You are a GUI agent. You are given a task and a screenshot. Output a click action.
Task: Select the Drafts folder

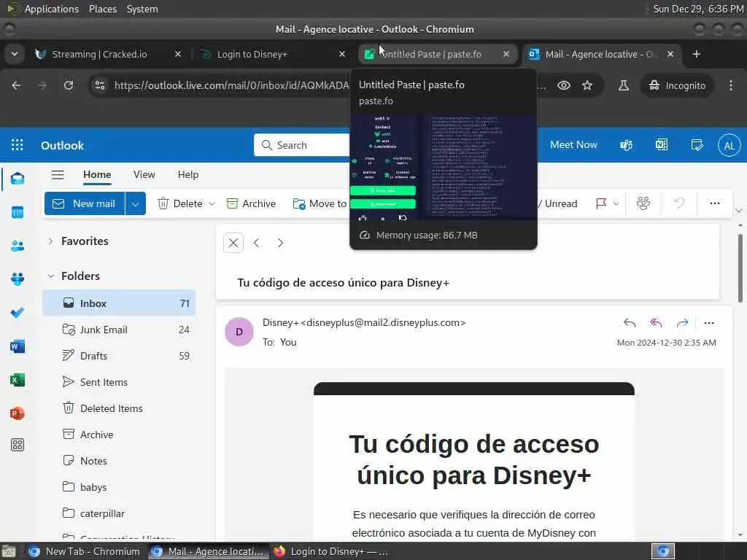(x=119, y=356)
